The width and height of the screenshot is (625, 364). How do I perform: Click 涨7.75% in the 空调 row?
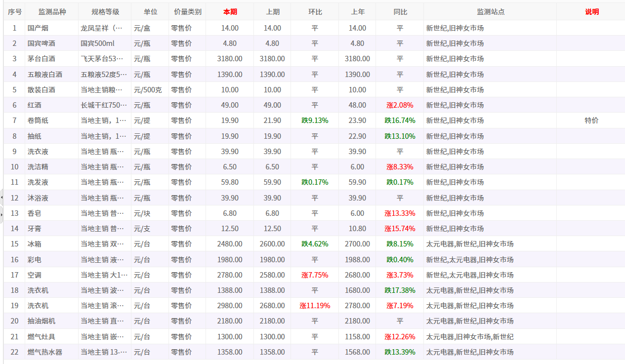point(315,275)
